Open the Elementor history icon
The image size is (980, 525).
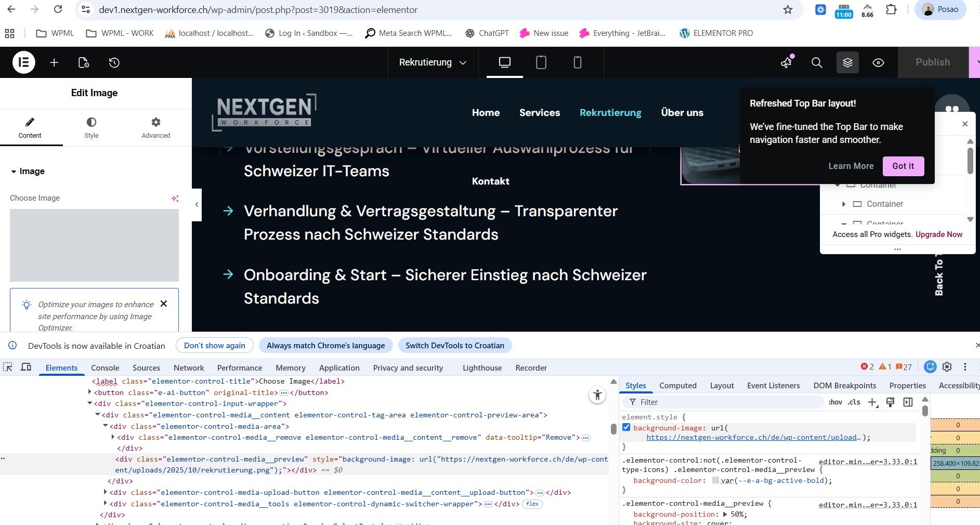point(114,62)
